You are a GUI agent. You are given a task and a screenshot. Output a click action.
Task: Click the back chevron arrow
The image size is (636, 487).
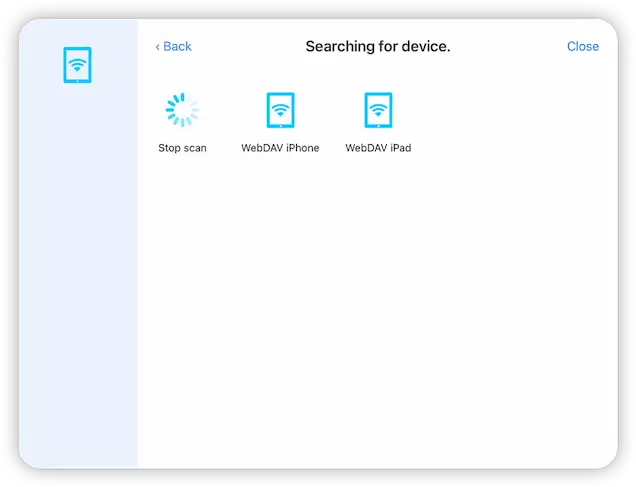point(158,47)
